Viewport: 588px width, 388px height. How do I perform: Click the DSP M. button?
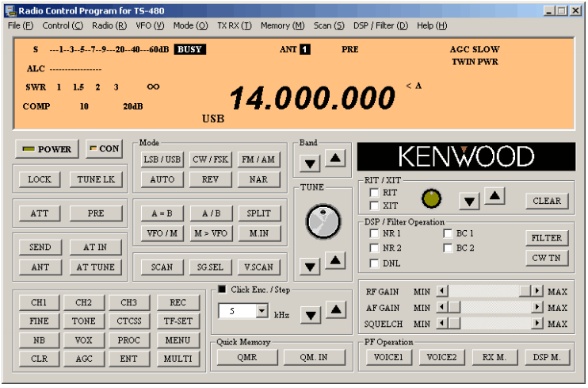coord(547,357)
